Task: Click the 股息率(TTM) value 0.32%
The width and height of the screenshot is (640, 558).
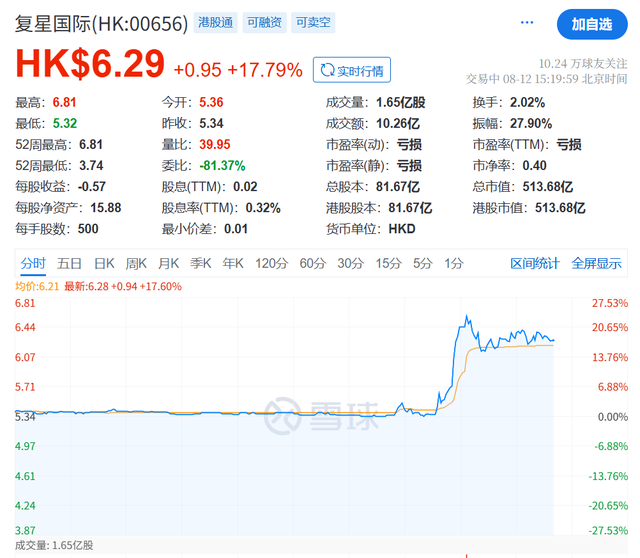Action: pyautogui.click(x=263, y=208)
